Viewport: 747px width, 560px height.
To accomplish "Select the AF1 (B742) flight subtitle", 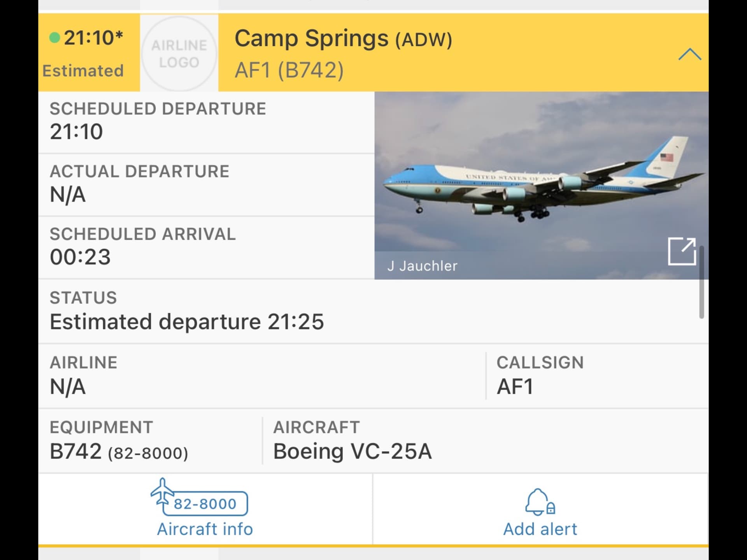I will point(289,70).
